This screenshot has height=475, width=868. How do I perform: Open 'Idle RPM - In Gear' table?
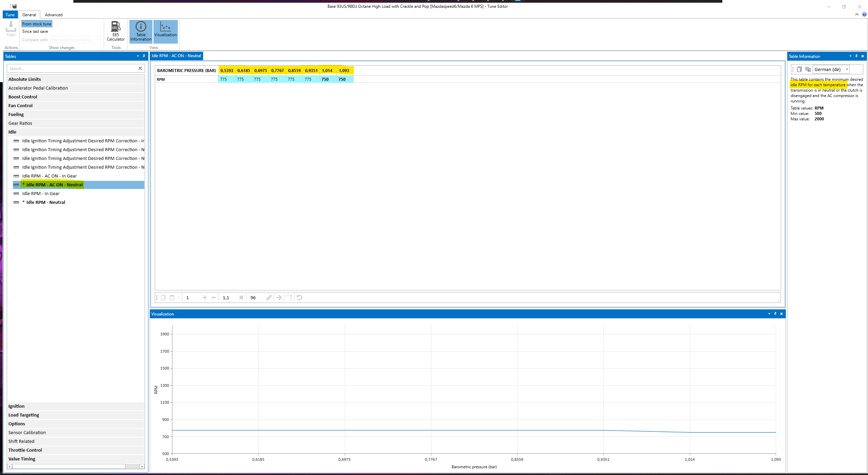click(x=41, y=193)
